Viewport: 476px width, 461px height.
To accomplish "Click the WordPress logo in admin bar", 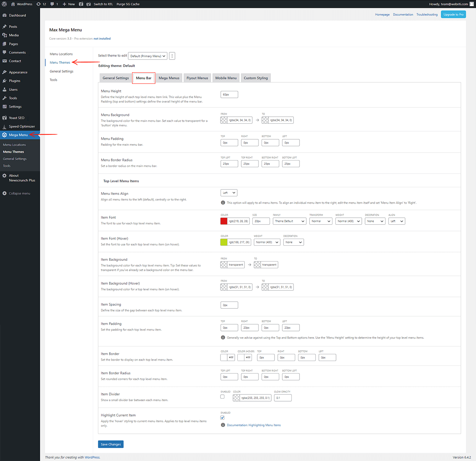I will 4,4.
